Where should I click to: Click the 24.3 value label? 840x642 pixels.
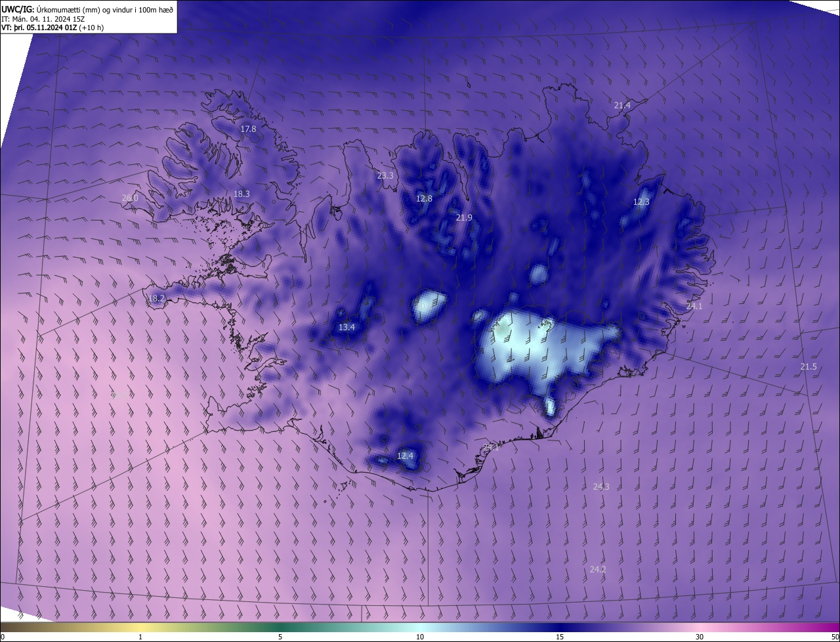pyautogui.click(x=601, y=486)
